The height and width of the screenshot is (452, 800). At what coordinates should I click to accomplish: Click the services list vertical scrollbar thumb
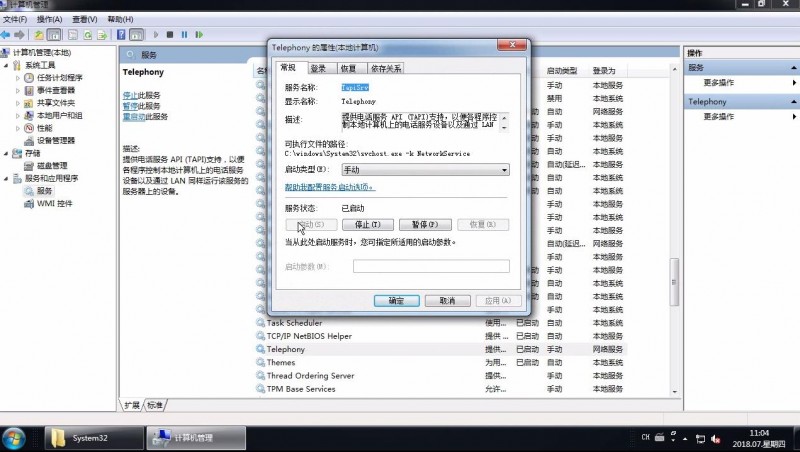(x=674, y=282)
